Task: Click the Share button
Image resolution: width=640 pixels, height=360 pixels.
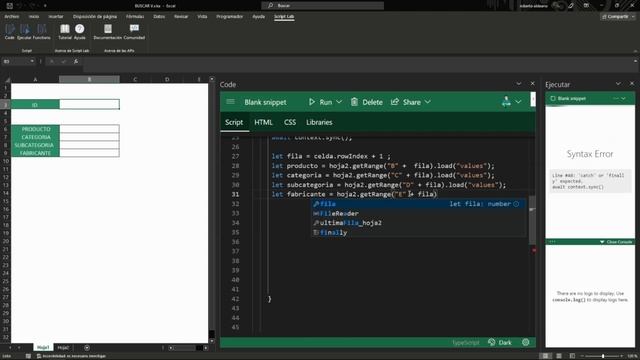Action: tap(406, 102)
